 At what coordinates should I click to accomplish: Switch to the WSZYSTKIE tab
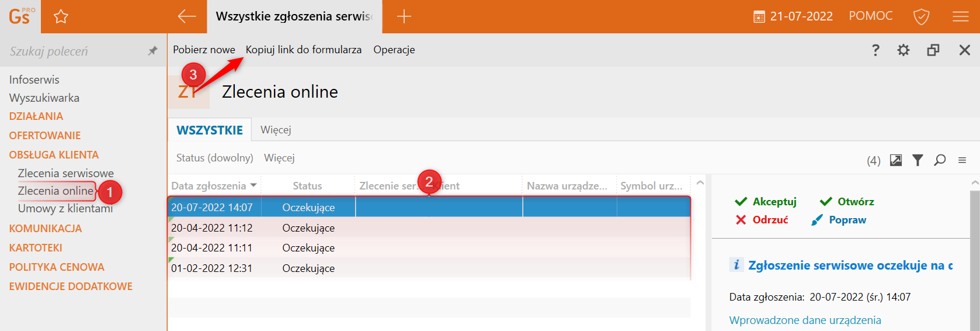pyautogui.click(x=210, y=130)
